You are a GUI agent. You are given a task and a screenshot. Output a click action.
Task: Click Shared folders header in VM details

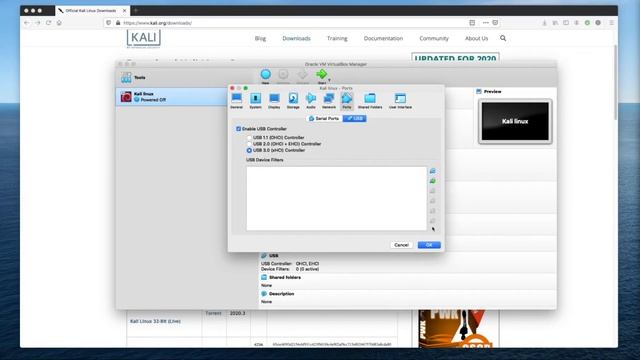tap(285, 277)
